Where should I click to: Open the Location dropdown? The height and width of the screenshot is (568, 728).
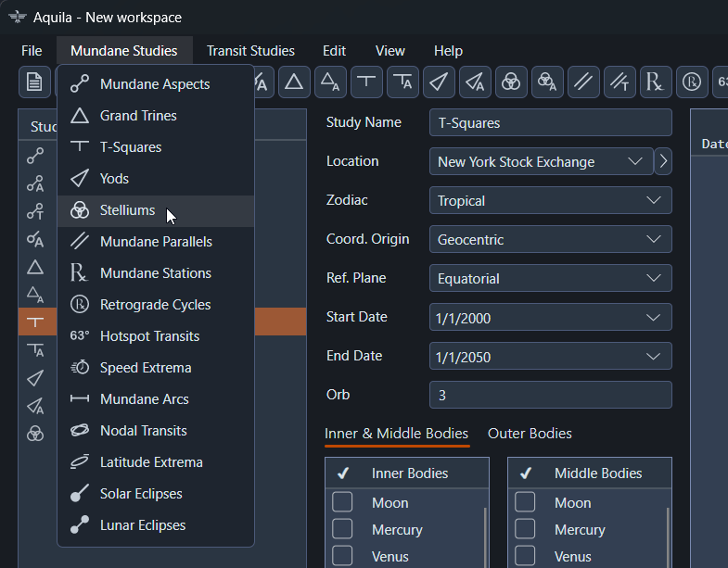542,161
